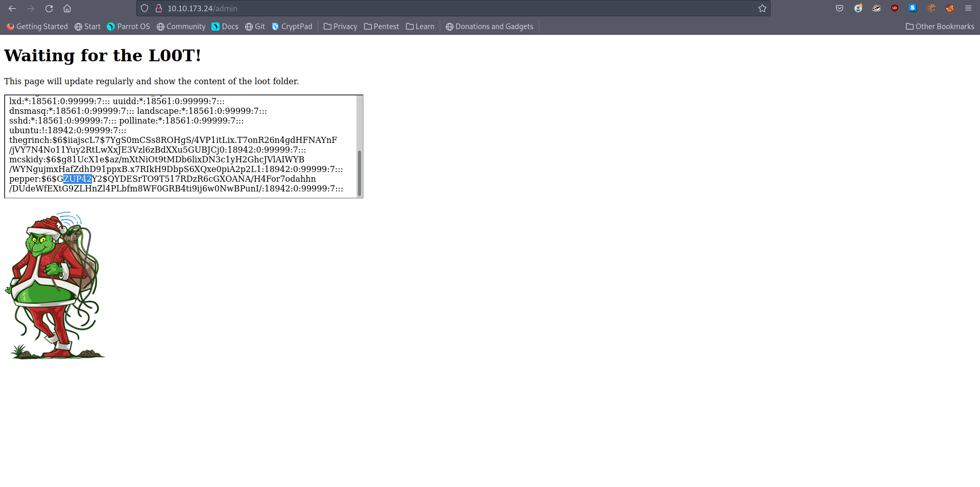Bookmark this page with the star icon
Screen dimensions: 980x487
(x=762, y=9)
